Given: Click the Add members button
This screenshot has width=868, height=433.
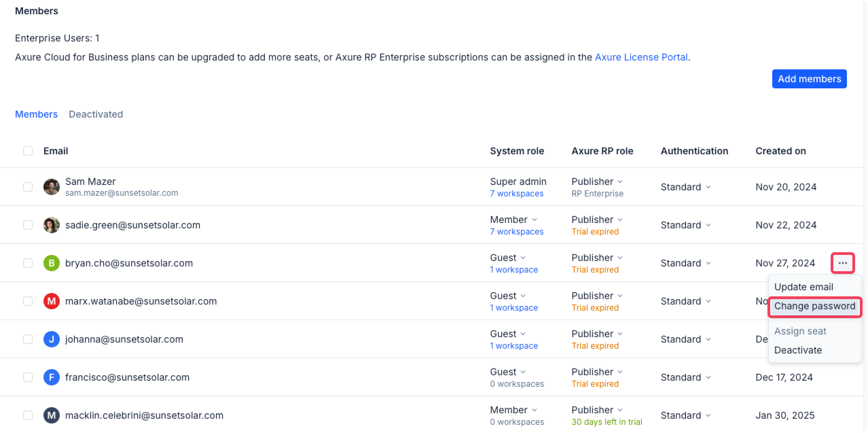Looking at the screenshot, I should [809, 79].
